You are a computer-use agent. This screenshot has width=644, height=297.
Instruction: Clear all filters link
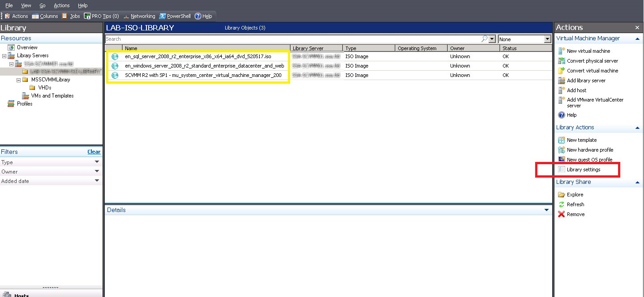click(x=94, y=152)
